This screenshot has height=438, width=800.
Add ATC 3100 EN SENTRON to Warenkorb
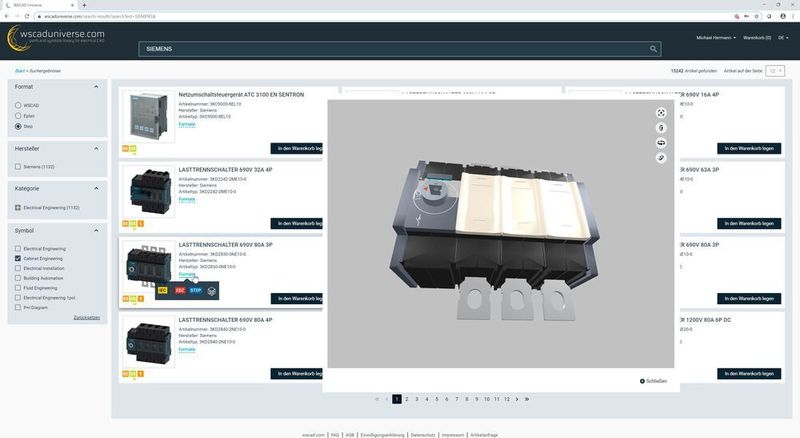(x=296, y=149)
